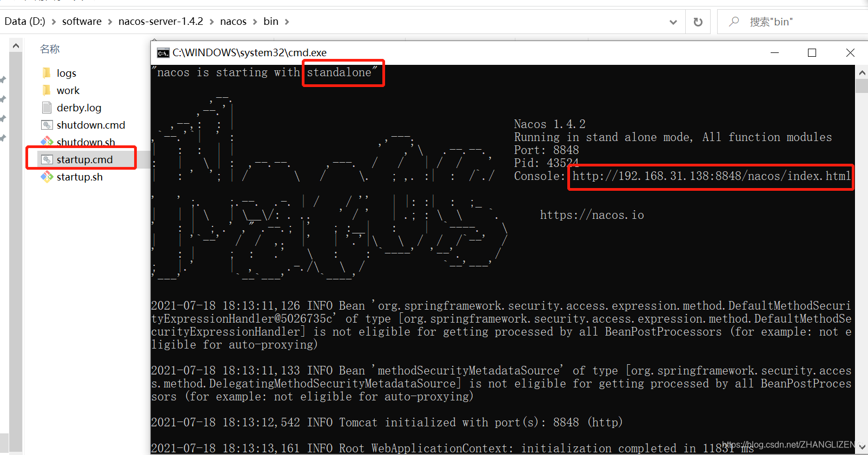Click the startup.sh file icon

click(x=47, y=177)
